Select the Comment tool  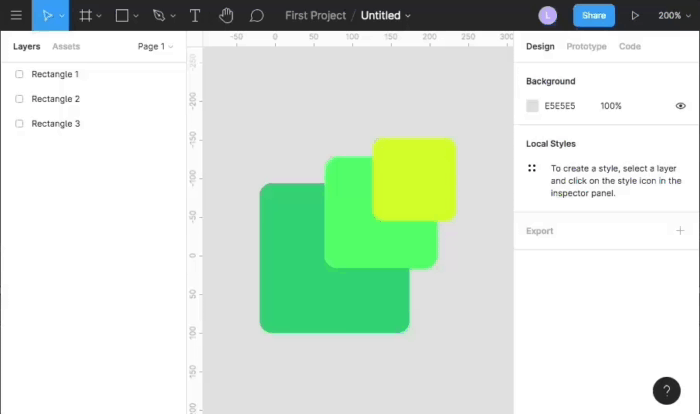coord(257,15)
